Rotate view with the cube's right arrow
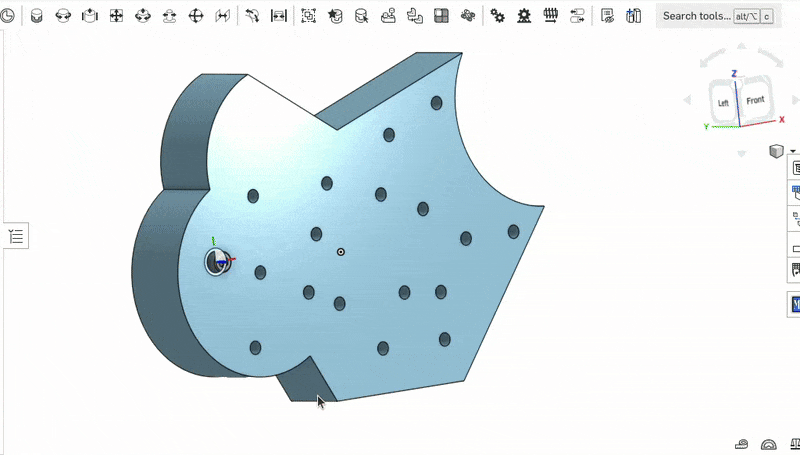 tap(795, 100)
